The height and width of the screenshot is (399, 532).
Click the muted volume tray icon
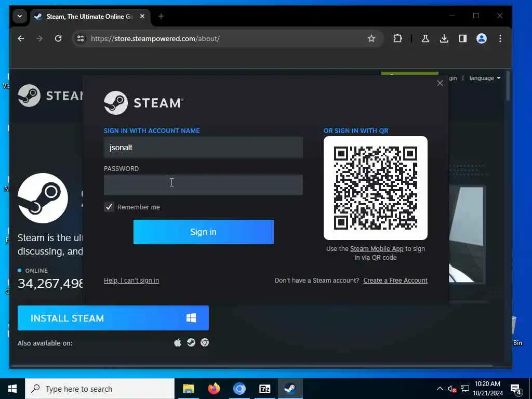452,389
